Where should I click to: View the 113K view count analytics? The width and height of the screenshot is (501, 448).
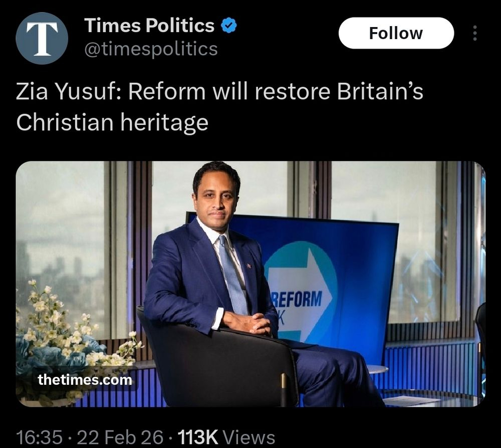click(x=198, y=437)
